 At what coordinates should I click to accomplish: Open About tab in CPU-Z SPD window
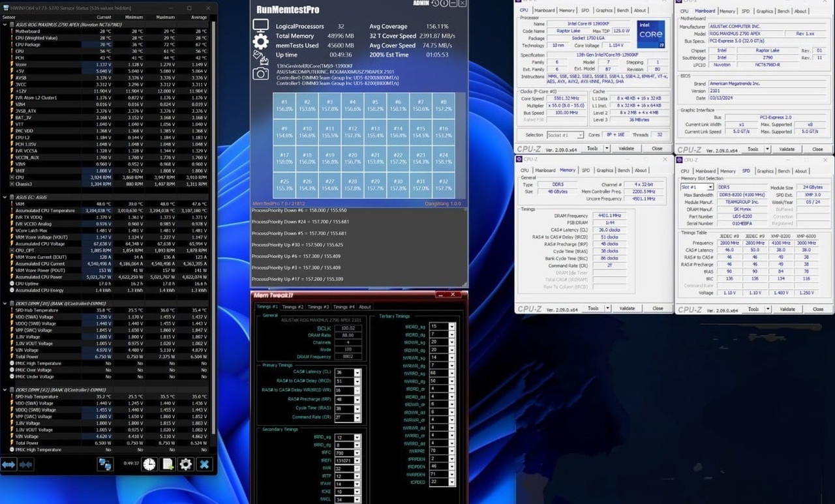click(x=800, y=171)
